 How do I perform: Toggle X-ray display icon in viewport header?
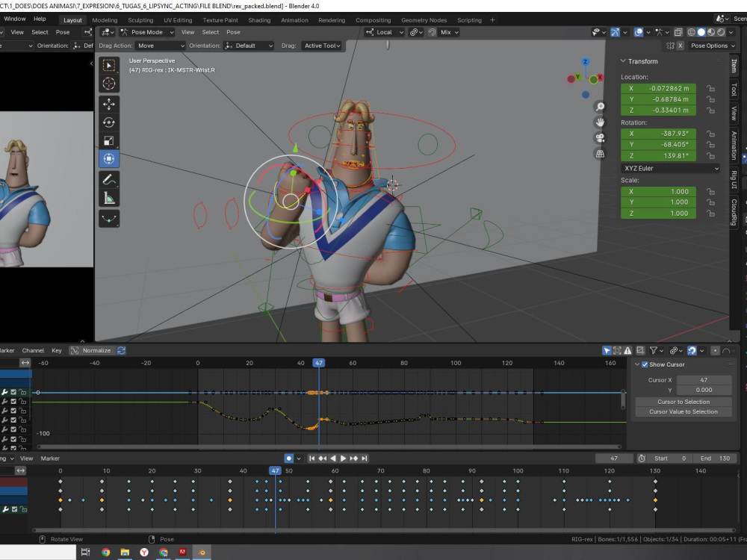678,32
